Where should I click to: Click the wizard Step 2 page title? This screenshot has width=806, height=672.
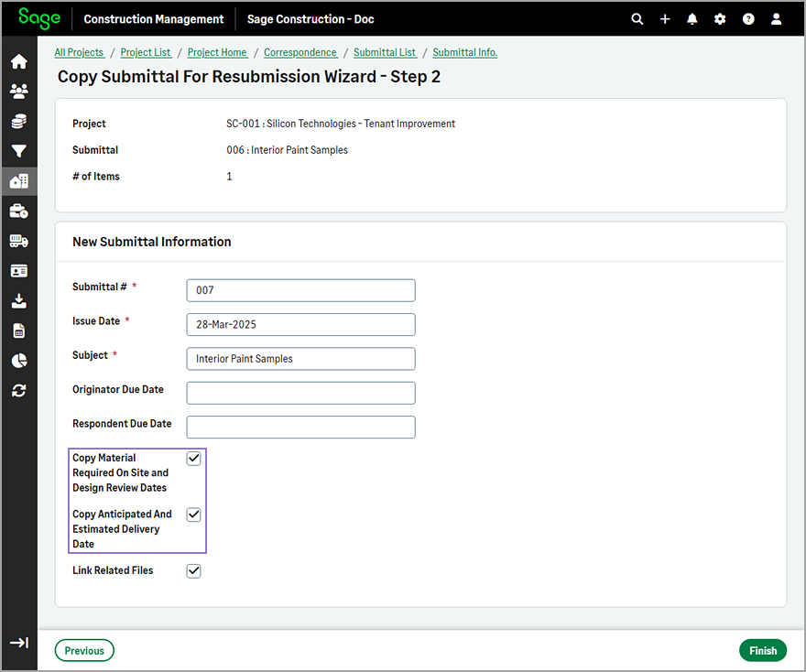click(249, 77)
